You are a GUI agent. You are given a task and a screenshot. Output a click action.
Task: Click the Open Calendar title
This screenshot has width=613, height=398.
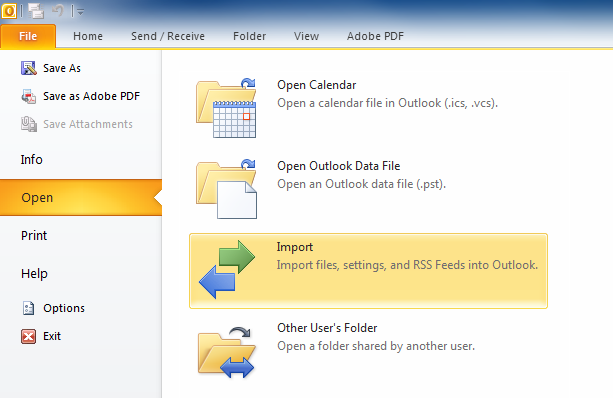tap(317, 85)
